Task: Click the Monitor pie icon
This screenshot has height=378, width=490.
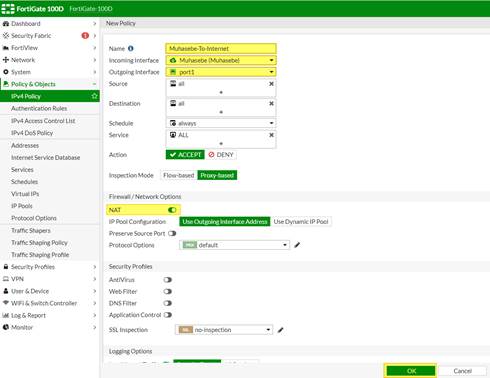Action: [x=6, y=327]
